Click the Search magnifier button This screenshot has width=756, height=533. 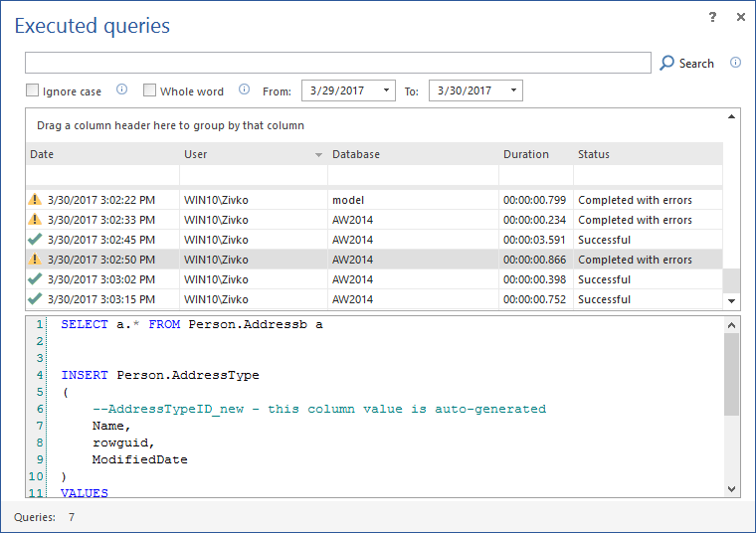[x=686, y=63]
